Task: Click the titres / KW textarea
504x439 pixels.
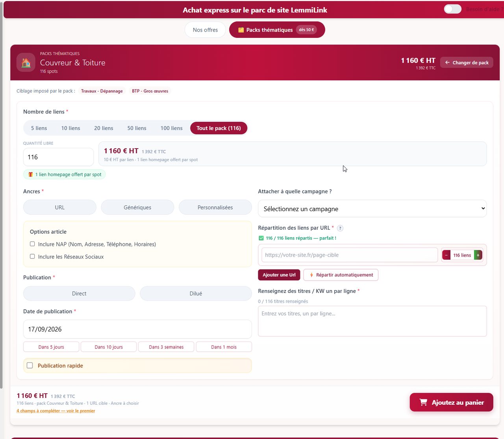Action: [x=372, y=321]
